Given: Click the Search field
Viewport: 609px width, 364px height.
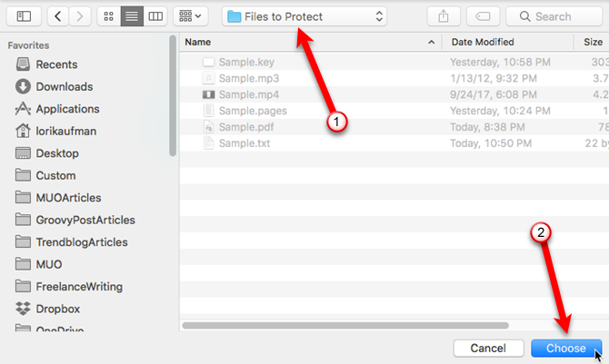Looking at the screenshot, I should point(556,16).
